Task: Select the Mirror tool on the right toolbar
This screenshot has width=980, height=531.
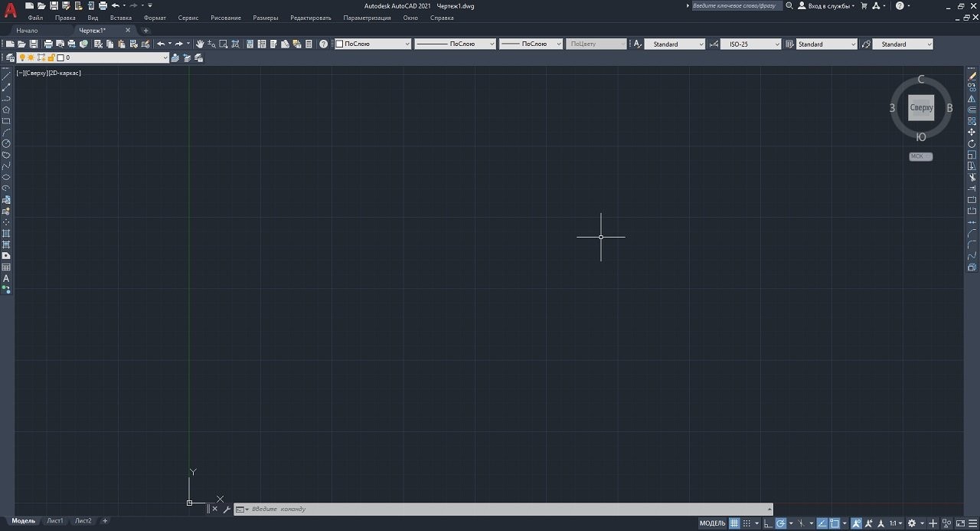Action: point(971,97)
